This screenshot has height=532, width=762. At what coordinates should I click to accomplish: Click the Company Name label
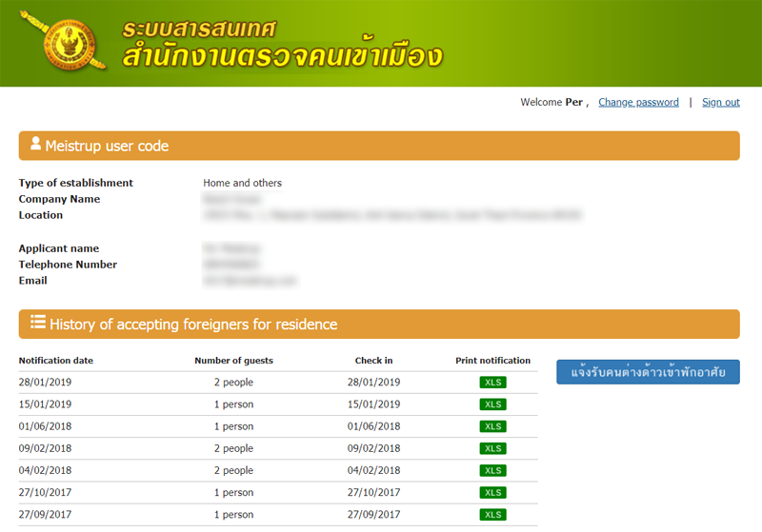59,199
